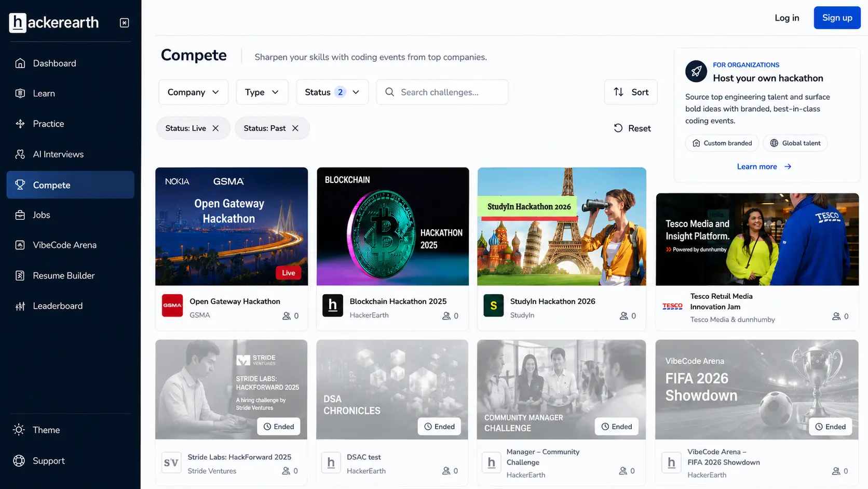Viewport: 868px width, 489px height.
Task: Open the Practice page
Action: coord(70,124)
